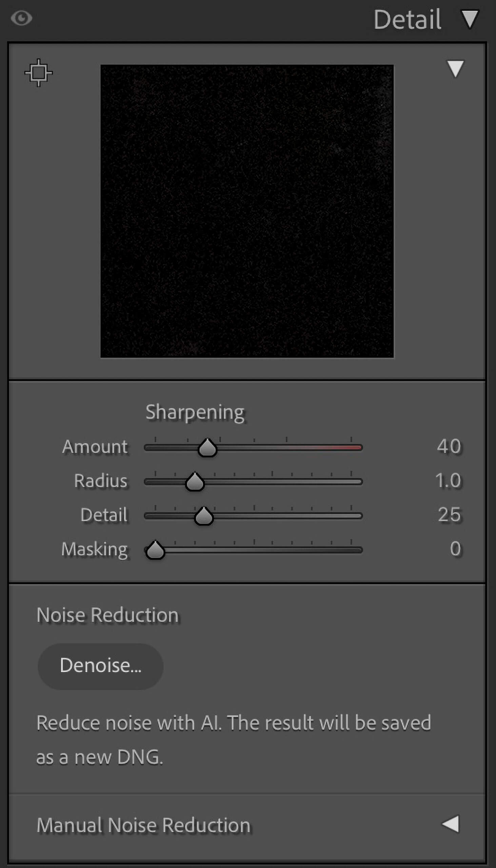Click the Amount value field showing 40

pyautogui.click(x=449, y=446)
